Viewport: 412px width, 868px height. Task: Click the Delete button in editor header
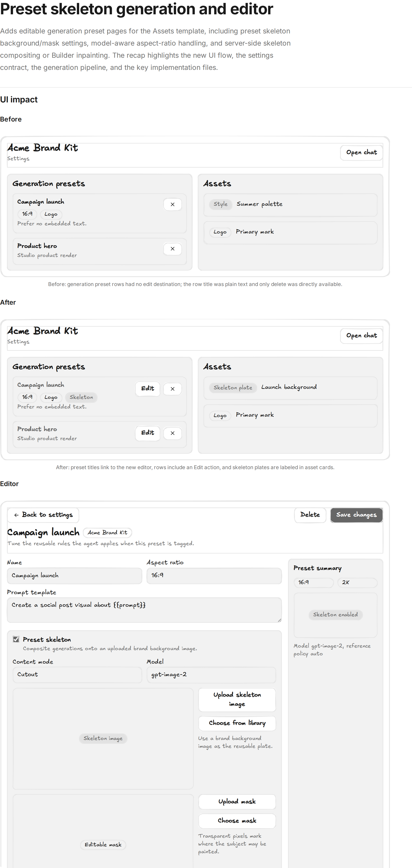(x=310, y=515)
